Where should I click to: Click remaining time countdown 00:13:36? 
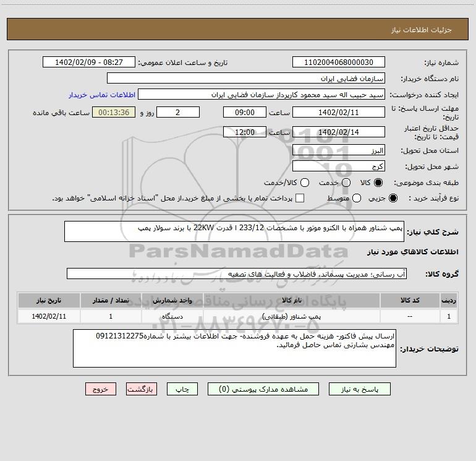tap(114, 112)
